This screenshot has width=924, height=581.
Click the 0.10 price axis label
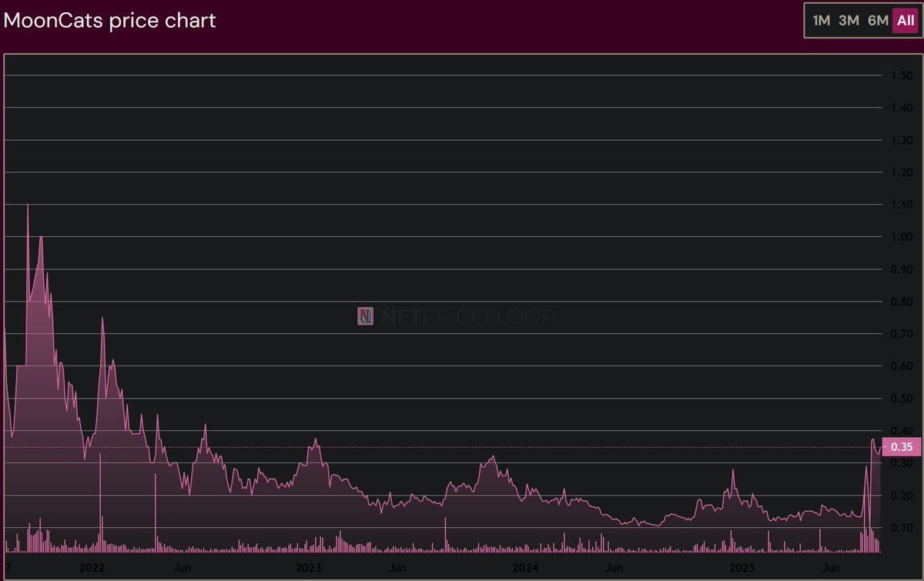[x=901, y=528]
